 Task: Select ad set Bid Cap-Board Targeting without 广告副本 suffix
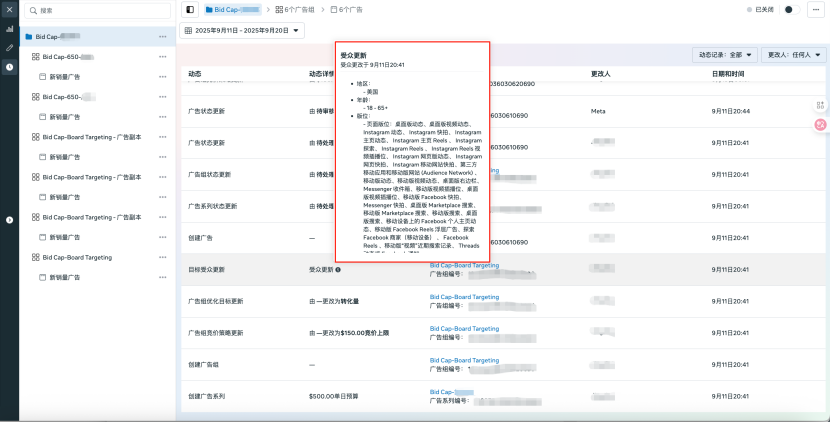click(x=77, y=257)
